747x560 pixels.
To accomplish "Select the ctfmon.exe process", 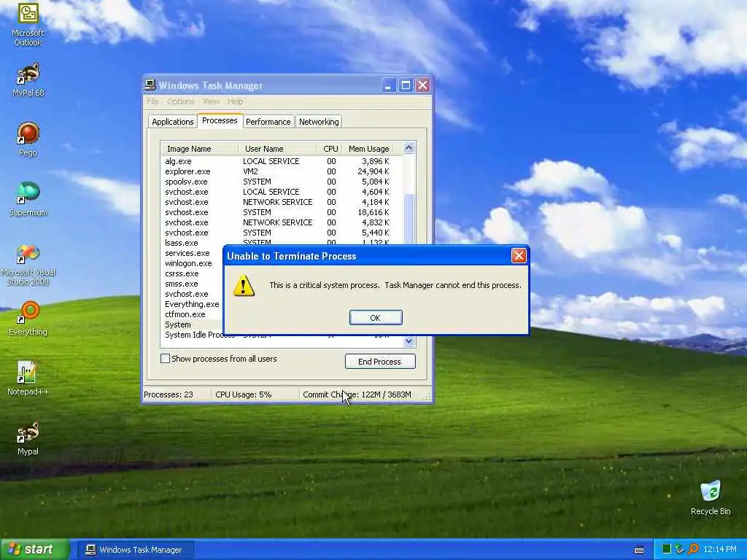I will 185,314.
